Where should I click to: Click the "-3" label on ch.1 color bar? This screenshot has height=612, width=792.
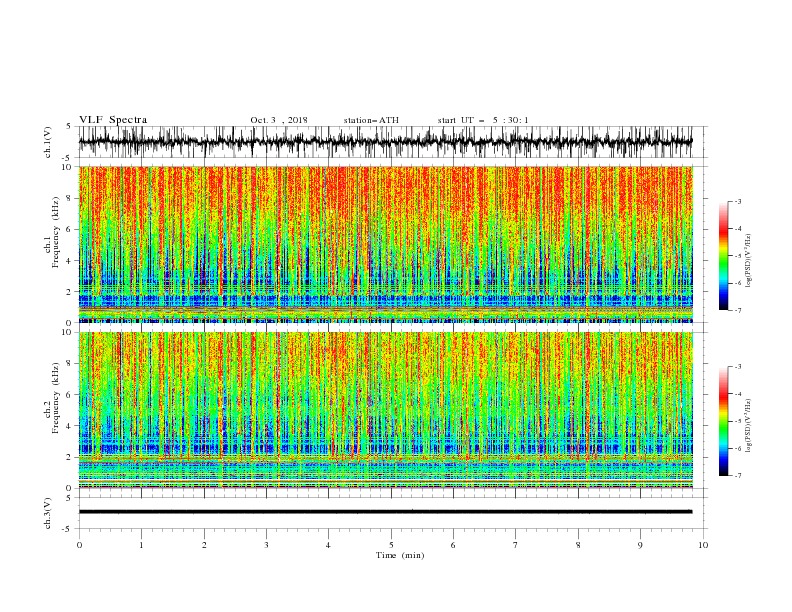click(738, 201)
